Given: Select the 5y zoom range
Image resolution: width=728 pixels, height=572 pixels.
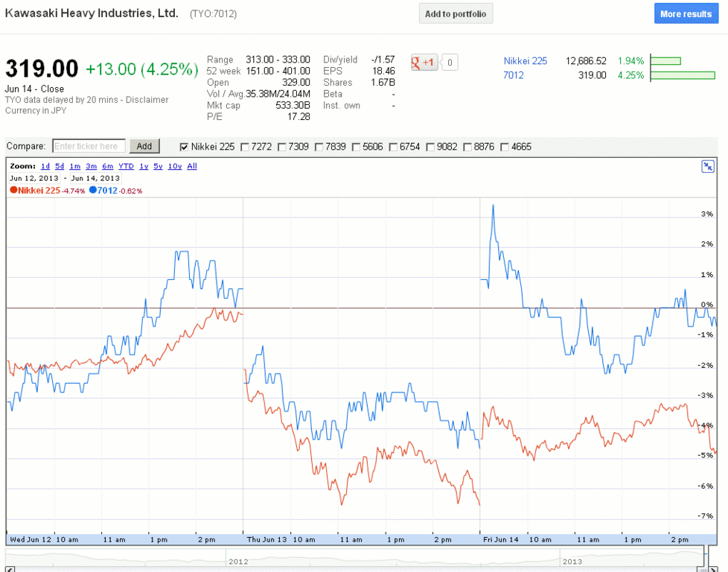Looking at the screenshot, I should pos(159,166).
